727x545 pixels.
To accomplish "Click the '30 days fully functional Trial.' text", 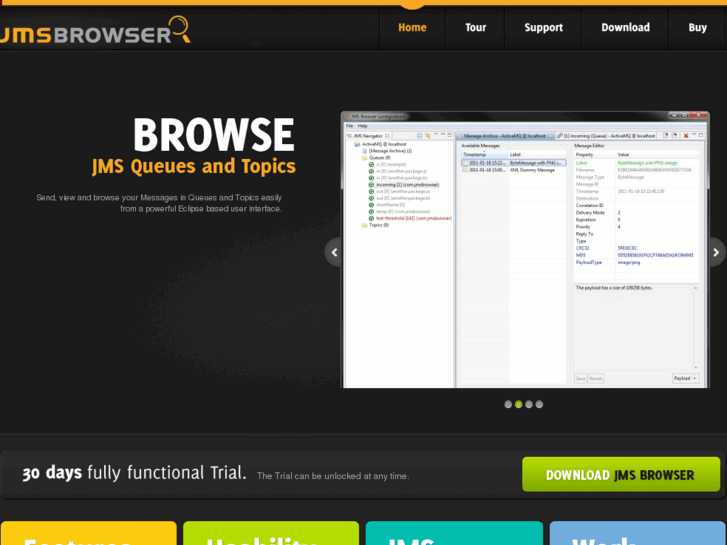I will (134, 473).
